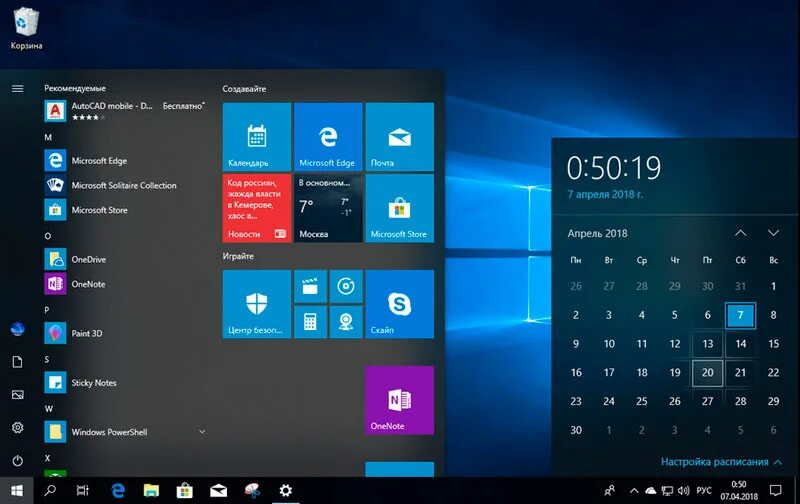Image resolution: width=800 pixels, height=504 pixels.
Task: Jump to letter O section header
Action: tap(48, 236)
